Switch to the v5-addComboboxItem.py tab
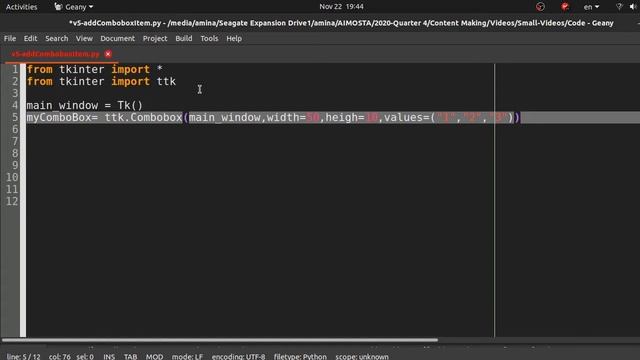The height and width of the screenshot is (360, 640). (x=56, y=54)
